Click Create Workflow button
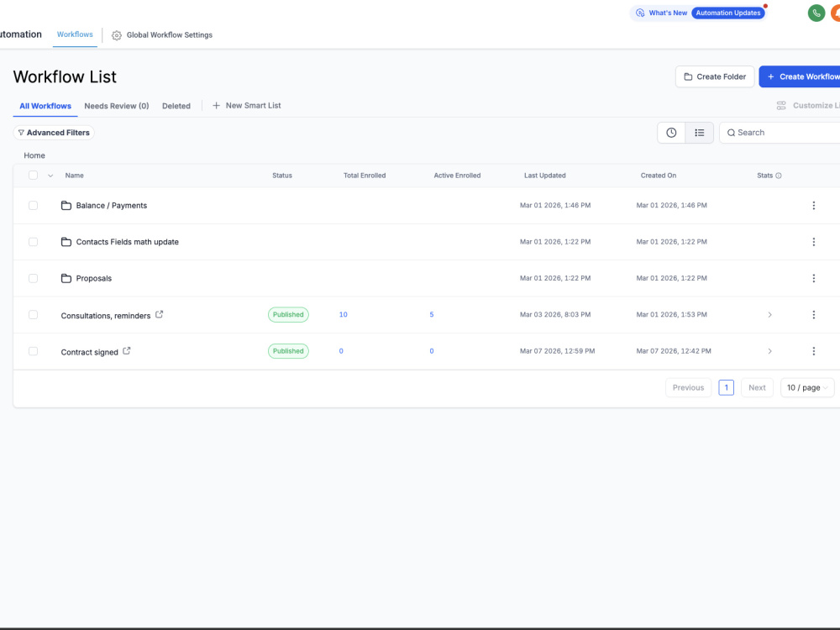840x630 pixels. tap(800, 76)
